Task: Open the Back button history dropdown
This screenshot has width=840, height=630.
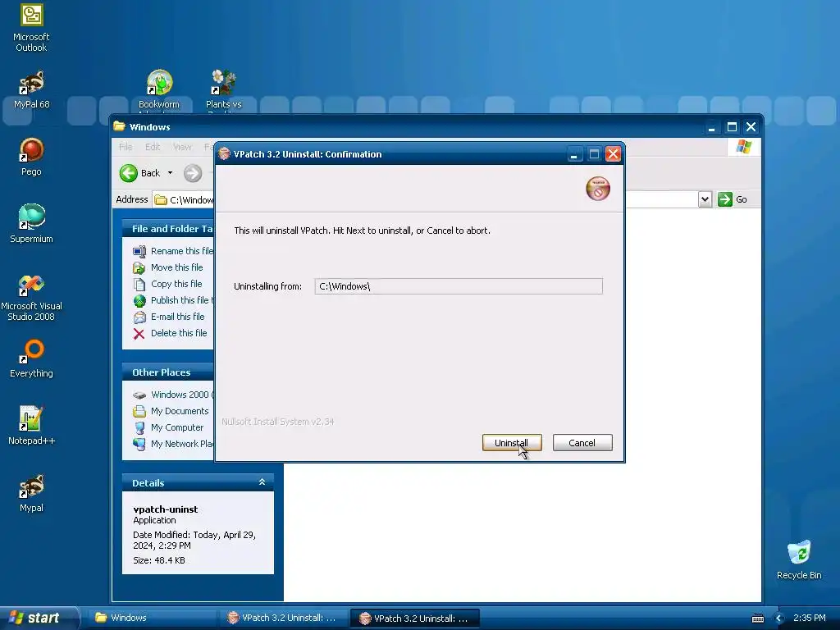Action: tap(170, 173)
